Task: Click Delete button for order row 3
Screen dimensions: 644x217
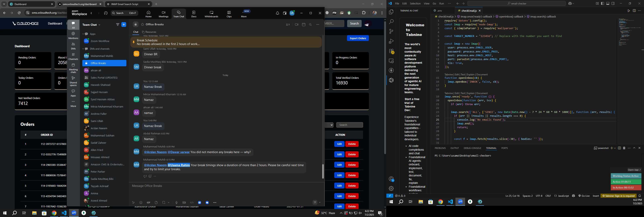Action: click(352, 165)
